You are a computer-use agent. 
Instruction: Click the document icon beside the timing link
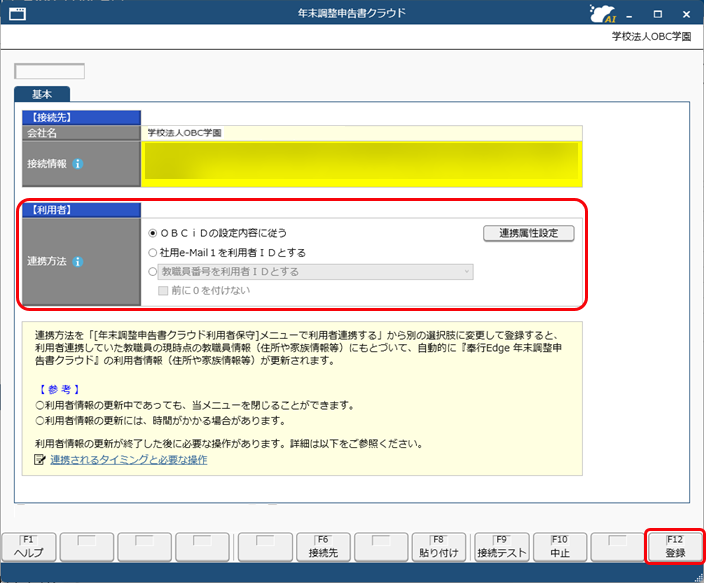(x=40, y=460)
